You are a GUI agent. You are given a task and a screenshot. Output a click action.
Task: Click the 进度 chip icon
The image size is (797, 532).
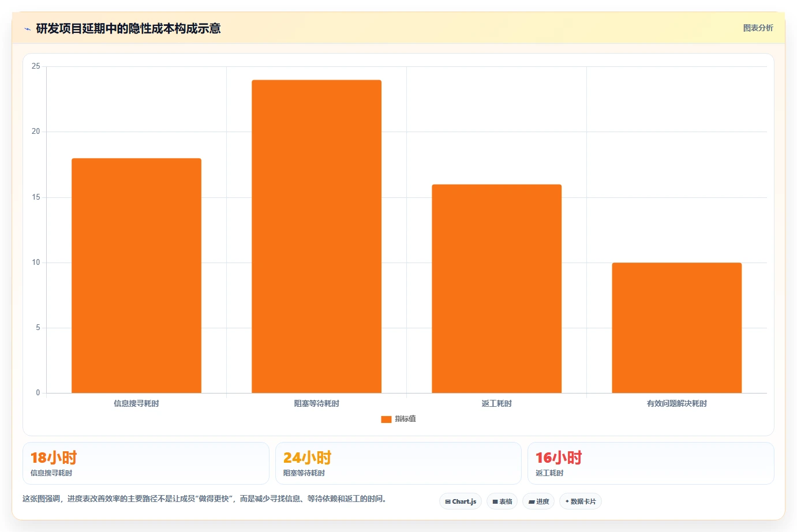click(x=532, y=502)
